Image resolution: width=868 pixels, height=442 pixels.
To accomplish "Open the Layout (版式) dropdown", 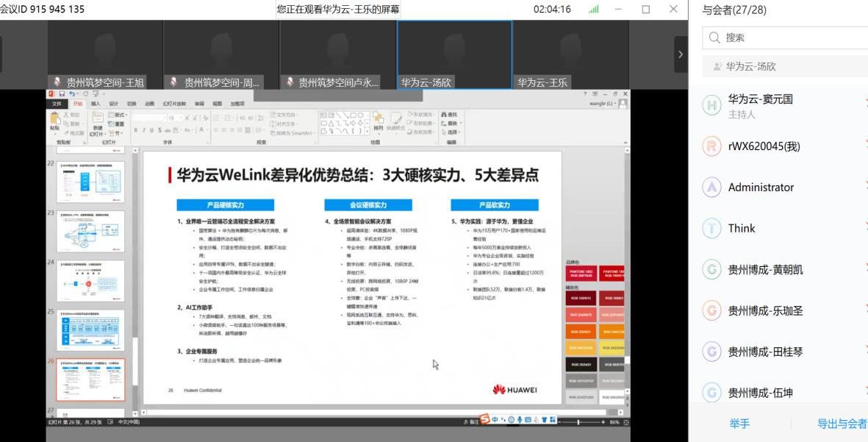I will (117, 115).
